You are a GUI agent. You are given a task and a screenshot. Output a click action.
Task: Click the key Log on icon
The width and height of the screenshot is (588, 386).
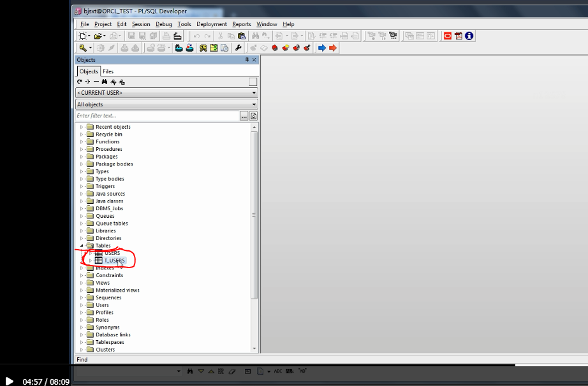[83, 48]
